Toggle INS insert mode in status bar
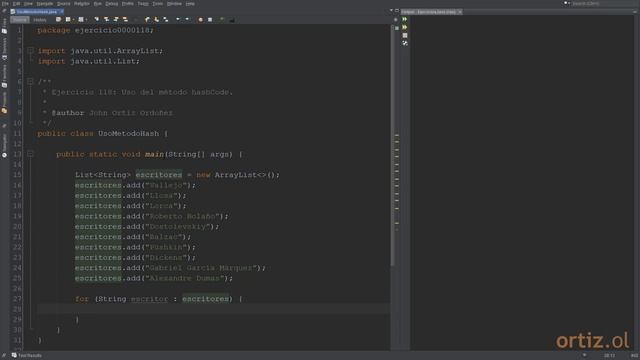 [634, 356]
